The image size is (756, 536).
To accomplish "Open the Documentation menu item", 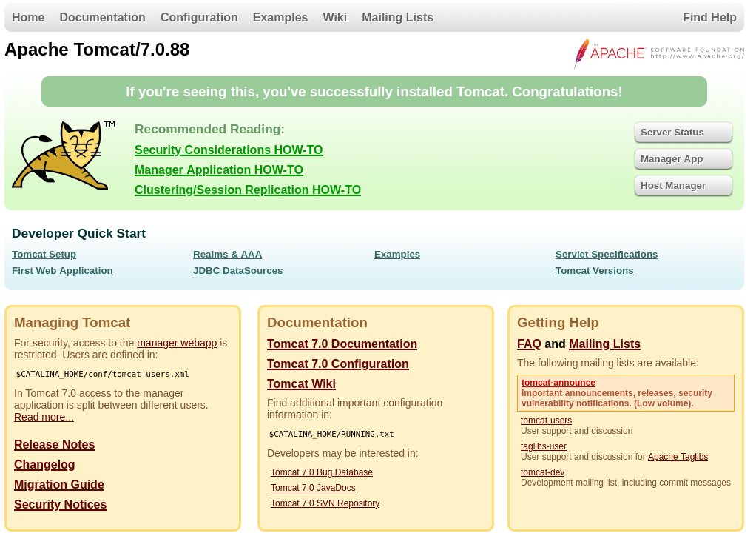I will (102, 17).
